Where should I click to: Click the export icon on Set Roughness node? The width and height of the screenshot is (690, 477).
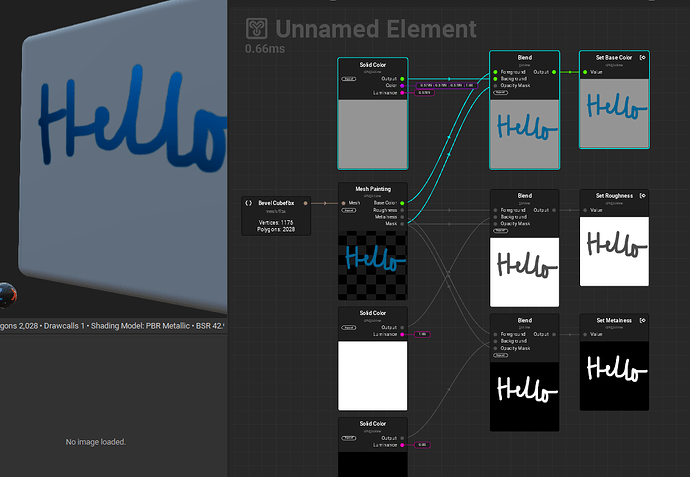point(642,195)
